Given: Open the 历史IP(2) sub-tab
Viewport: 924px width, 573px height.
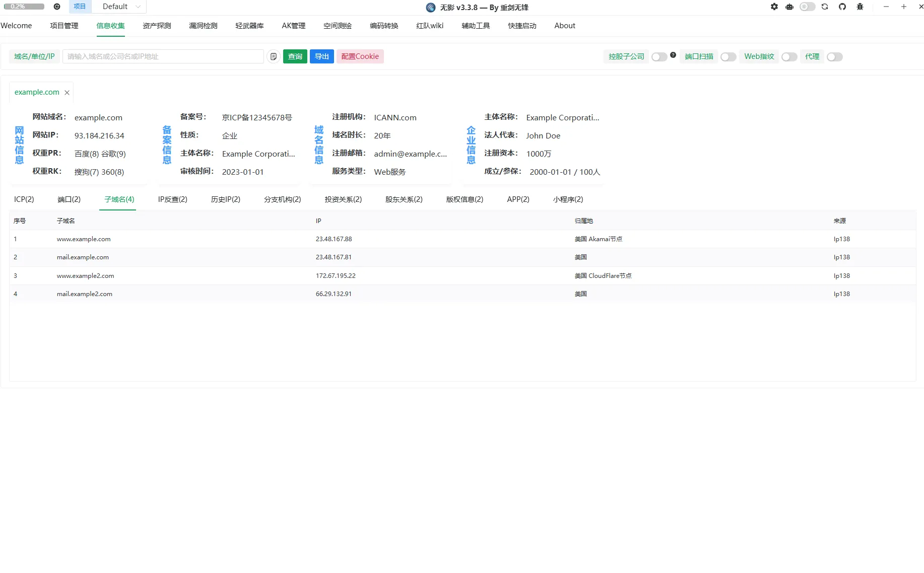Looking at the screenshot, I should point(226,199).
